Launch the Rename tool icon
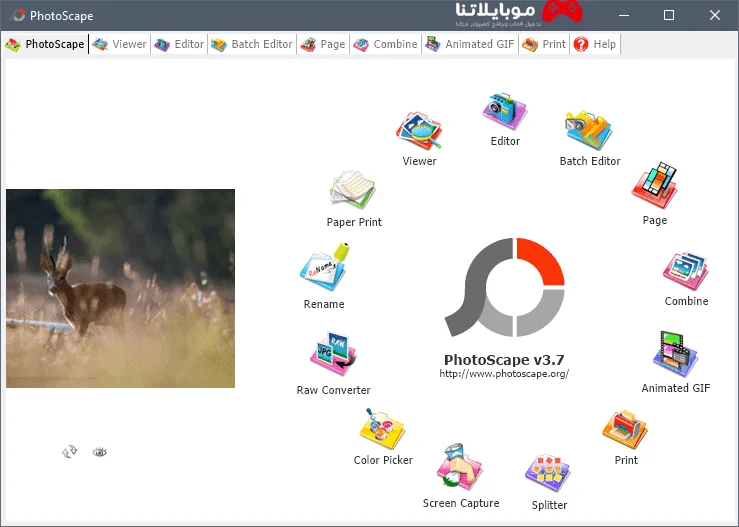This screenshot has width=739, height=527. [324, 267]
